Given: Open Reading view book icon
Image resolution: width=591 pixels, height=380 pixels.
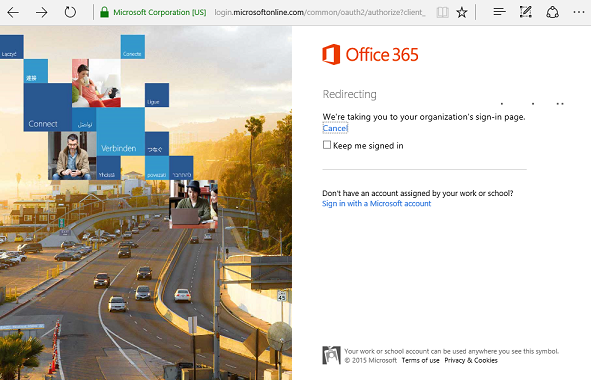Looking at the screenshot, I should pos(442,12).
